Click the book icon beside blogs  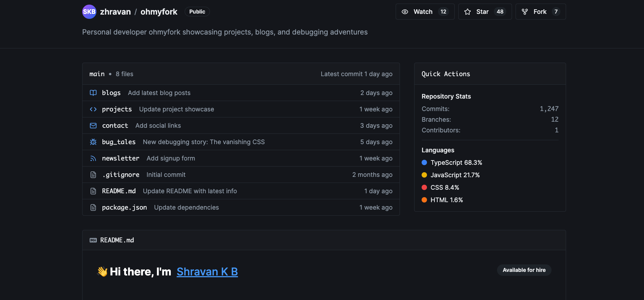tap(93, 93)
